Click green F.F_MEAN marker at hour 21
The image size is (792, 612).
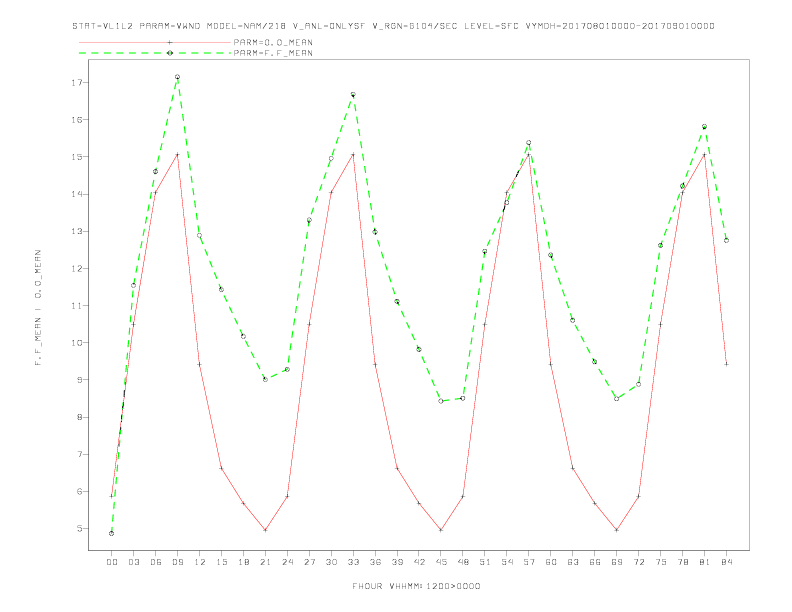(265, 379)
